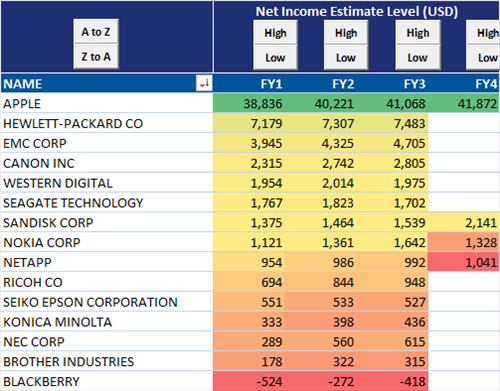Viewport: 500px width, 391px height.
Task: Select Sandisk FY4 value 2,141
Action: coord(464,222)
